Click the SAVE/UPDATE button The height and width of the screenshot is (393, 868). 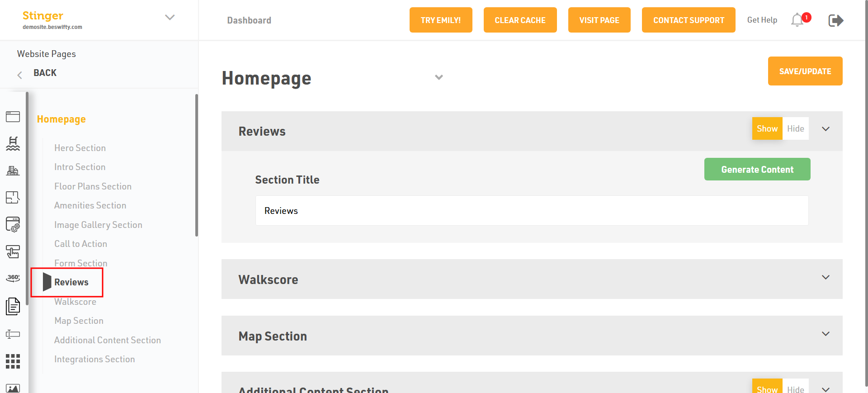805,71
